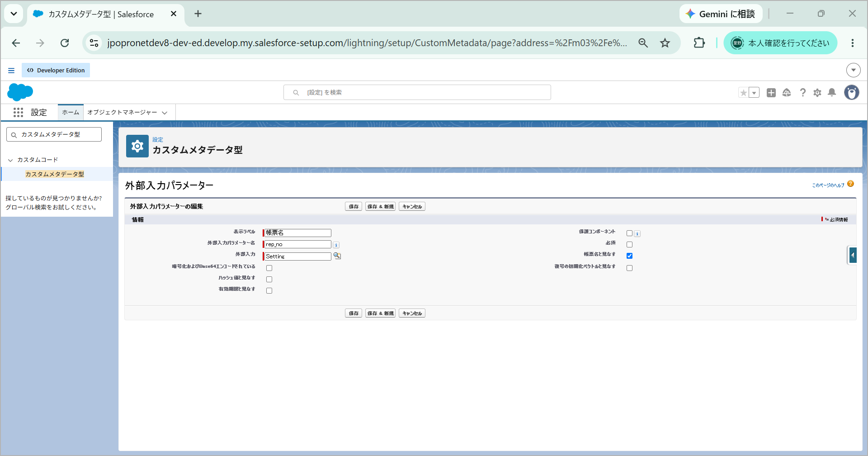Open the Trailhead guidance icon
This screenshot has width=868, height=456.
pyautogui.click(x=787, y=93)
